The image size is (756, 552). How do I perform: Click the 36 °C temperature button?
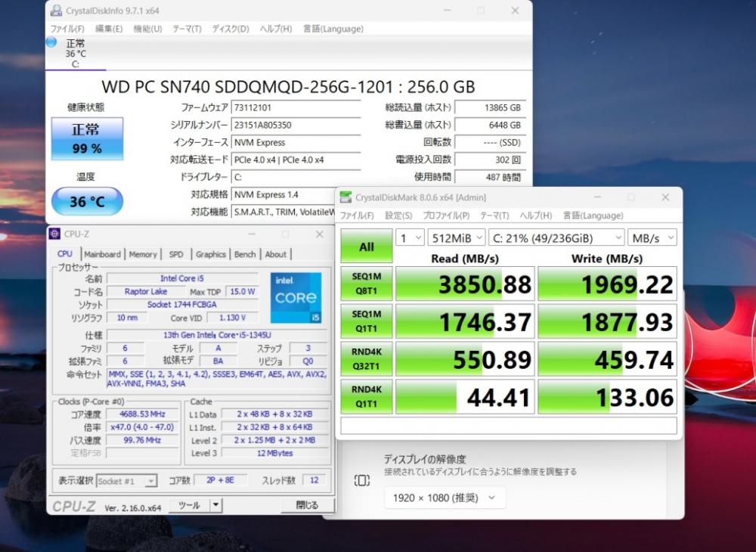(x=87, y=201)
